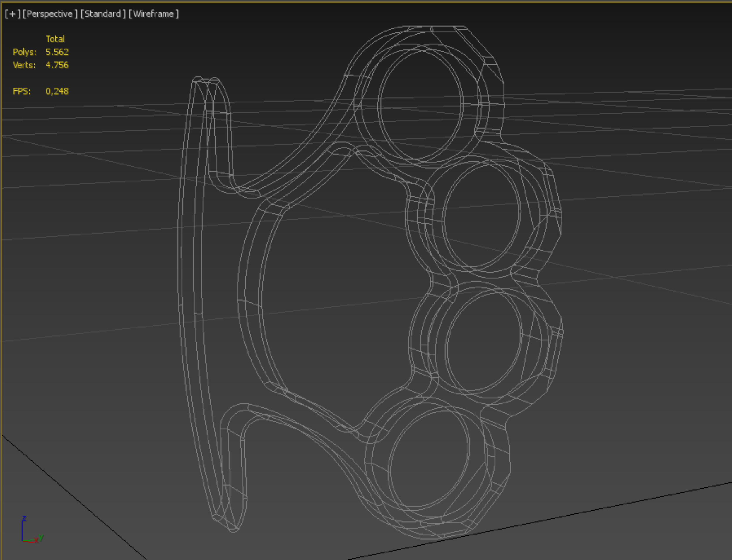
Task: Select the second finger ring from top
Action: point(481,216)
